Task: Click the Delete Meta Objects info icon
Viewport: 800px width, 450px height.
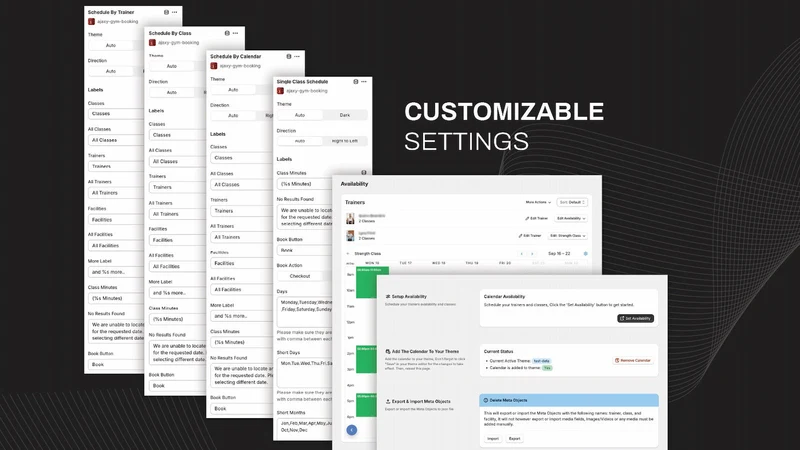Action: pos(486,401)
